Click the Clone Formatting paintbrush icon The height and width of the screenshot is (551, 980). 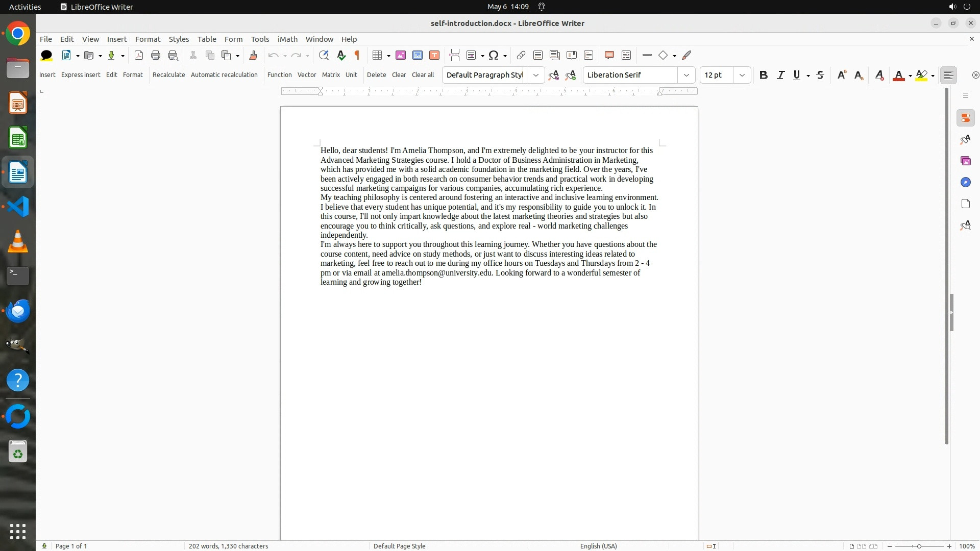click(x=253, y=55)
